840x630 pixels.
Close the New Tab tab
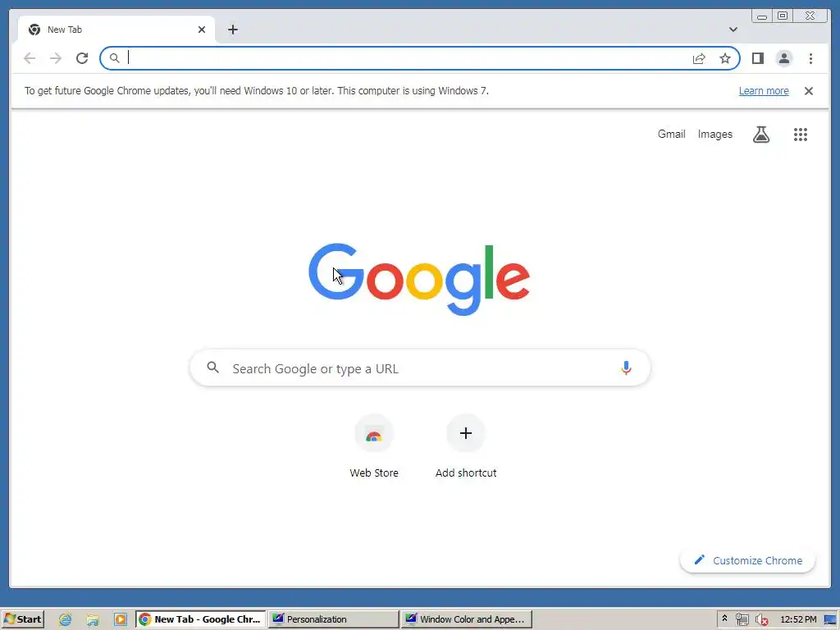202,30
